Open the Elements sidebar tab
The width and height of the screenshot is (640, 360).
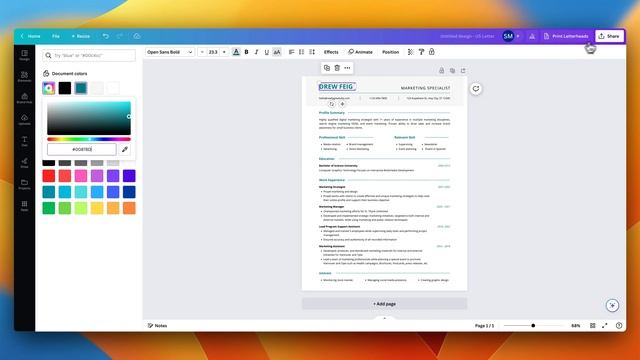click(24, 77)
